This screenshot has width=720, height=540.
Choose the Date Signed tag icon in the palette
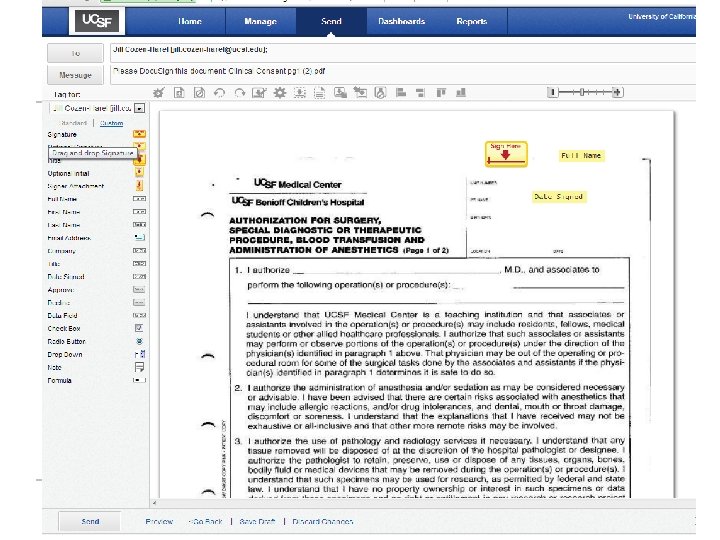139,276
